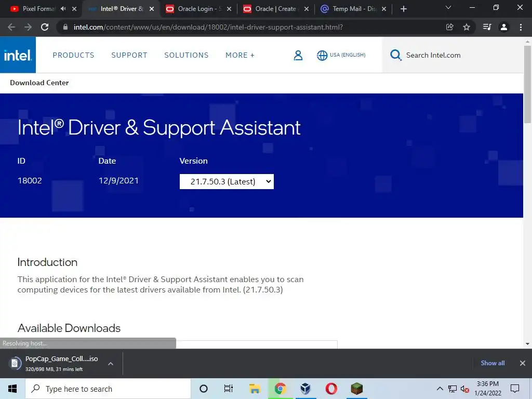View site information via the padlock icon
532x399 pixels.
coord(65,27)
